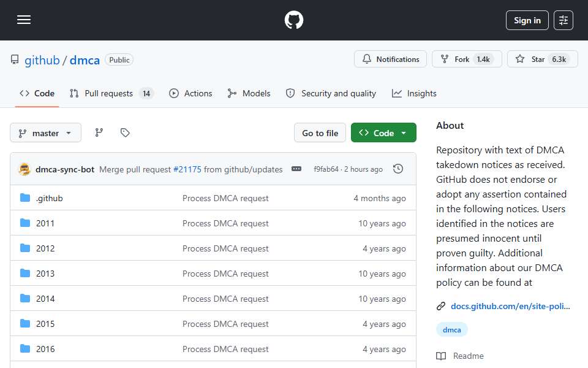This screenshot has height=368, width=588.
Task: Click the 2016 folder icon
Action: click(x=24, y=349)
